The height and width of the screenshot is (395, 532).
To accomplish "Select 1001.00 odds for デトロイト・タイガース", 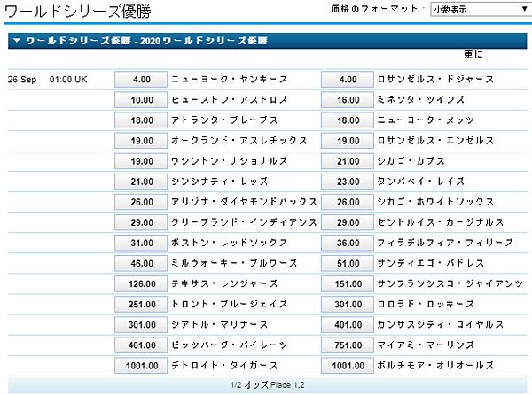I will [x=141, y=366].
